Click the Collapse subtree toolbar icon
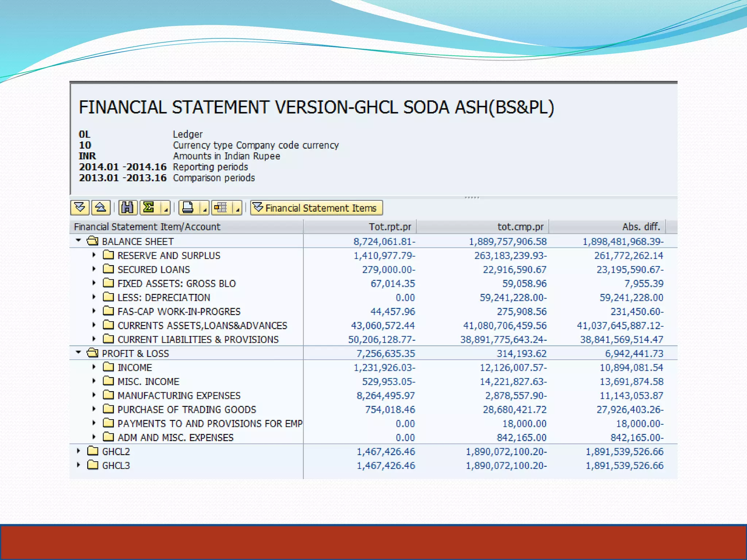 (x=101, y=208)
